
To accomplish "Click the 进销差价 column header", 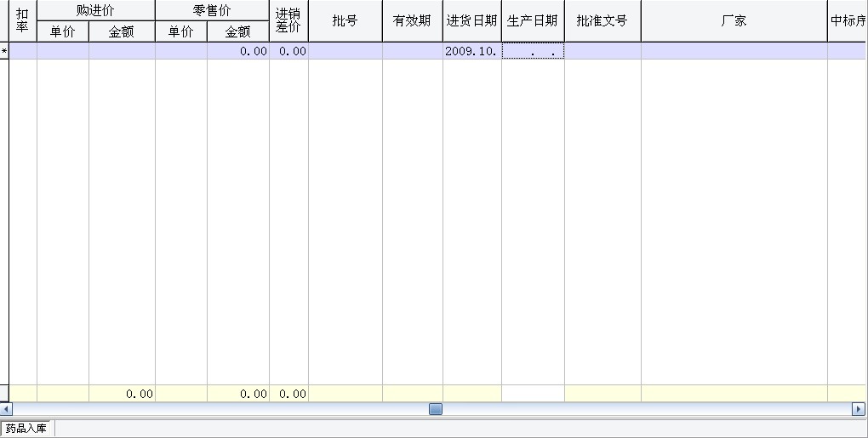I will (288, 20).
